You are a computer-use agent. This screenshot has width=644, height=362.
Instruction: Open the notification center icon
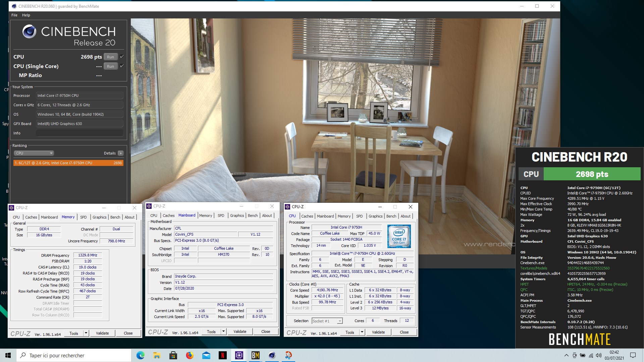[633, 356]
